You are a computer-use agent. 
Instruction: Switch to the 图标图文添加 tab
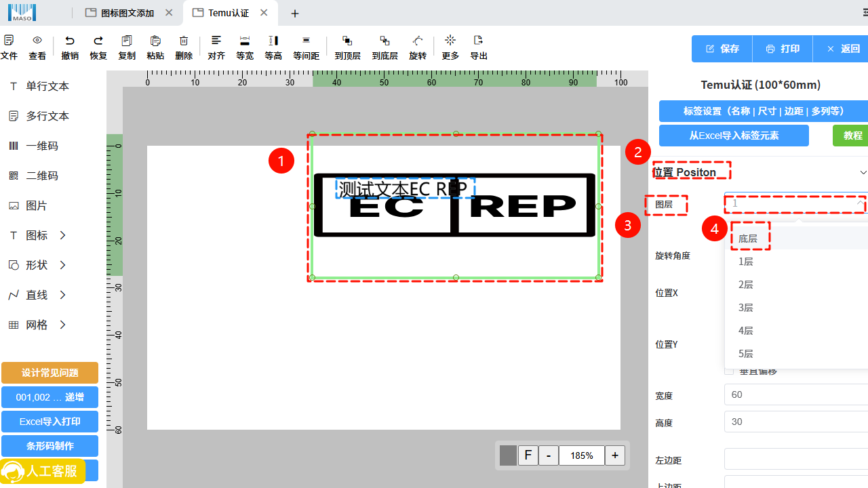tap(127, 13)
